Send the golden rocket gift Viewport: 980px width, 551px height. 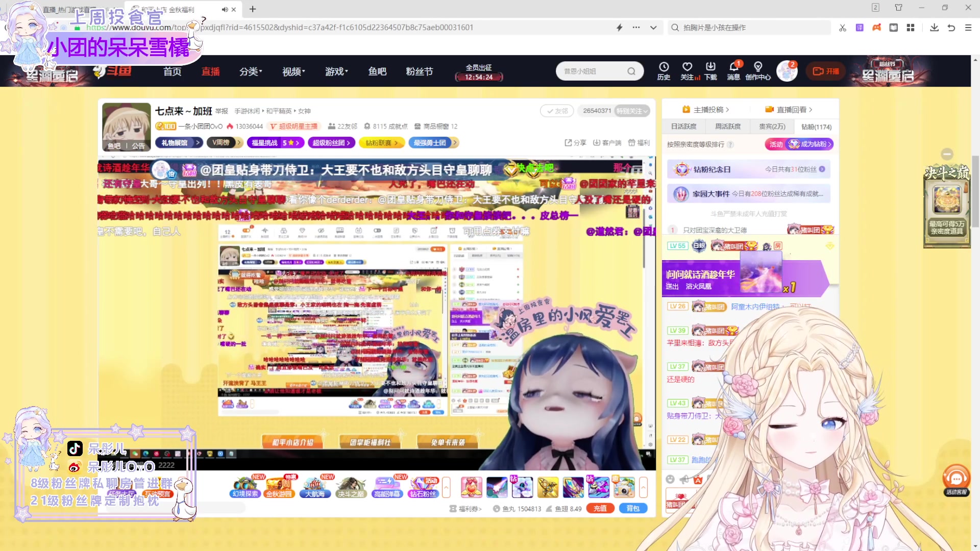[548, 487]
